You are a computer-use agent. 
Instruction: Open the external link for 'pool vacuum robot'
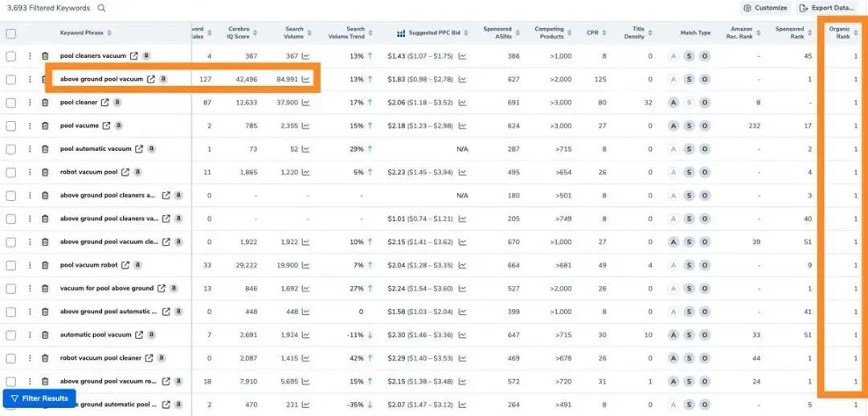click(x=125, y=265)
